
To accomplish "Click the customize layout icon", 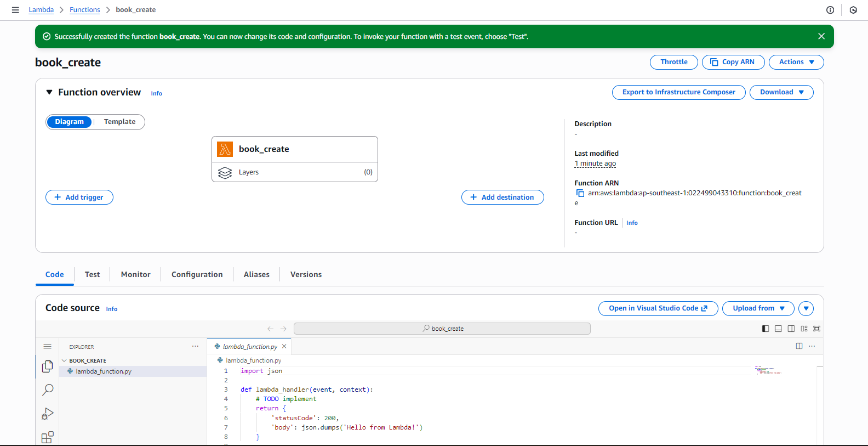I will pos(804,329).
